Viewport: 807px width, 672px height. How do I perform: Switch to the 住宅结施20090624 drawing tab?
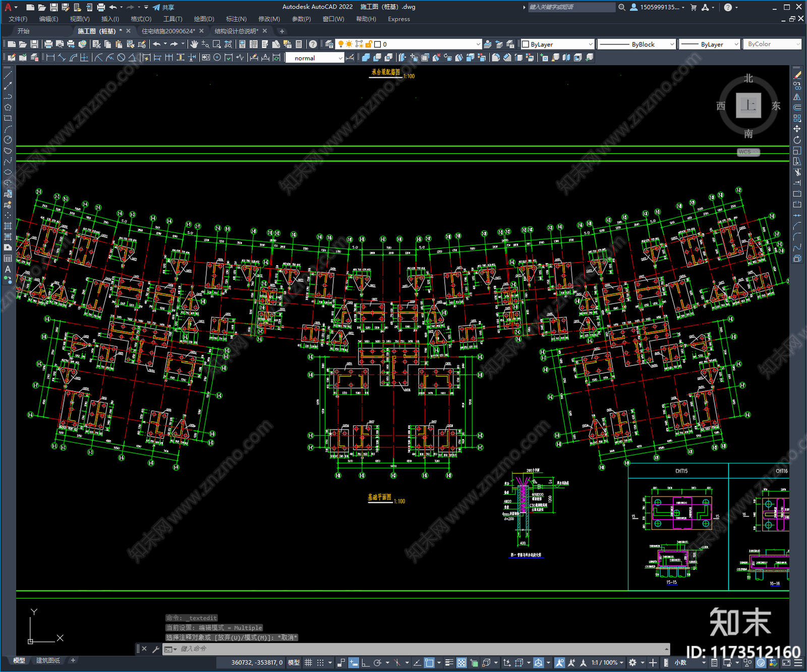(168, 31)
